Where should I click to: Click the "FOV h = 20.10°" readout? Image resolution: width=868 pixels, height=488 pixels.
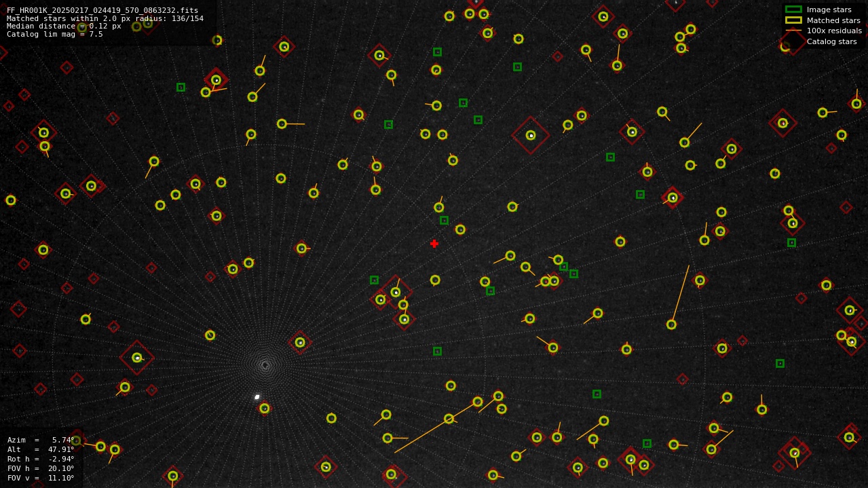41,468
